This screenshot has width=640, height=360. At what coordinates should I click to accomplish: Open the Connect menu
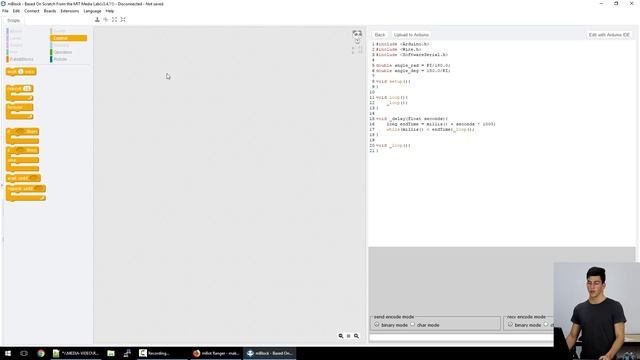(31, 11)
